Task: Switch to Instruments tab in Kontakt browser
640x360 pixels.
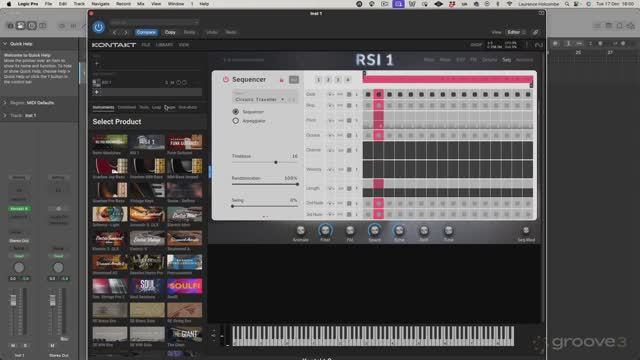Action: point(103,107)
